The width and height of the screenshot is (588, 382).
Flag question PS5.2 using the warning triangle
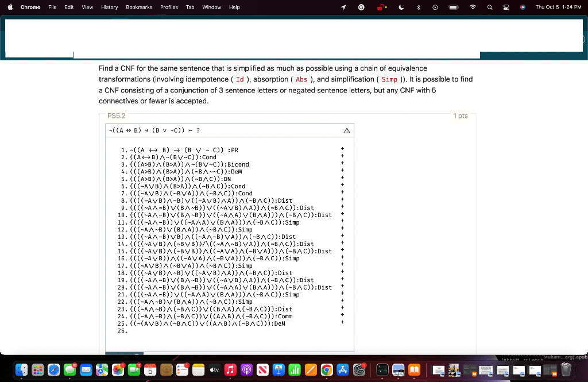346,130
